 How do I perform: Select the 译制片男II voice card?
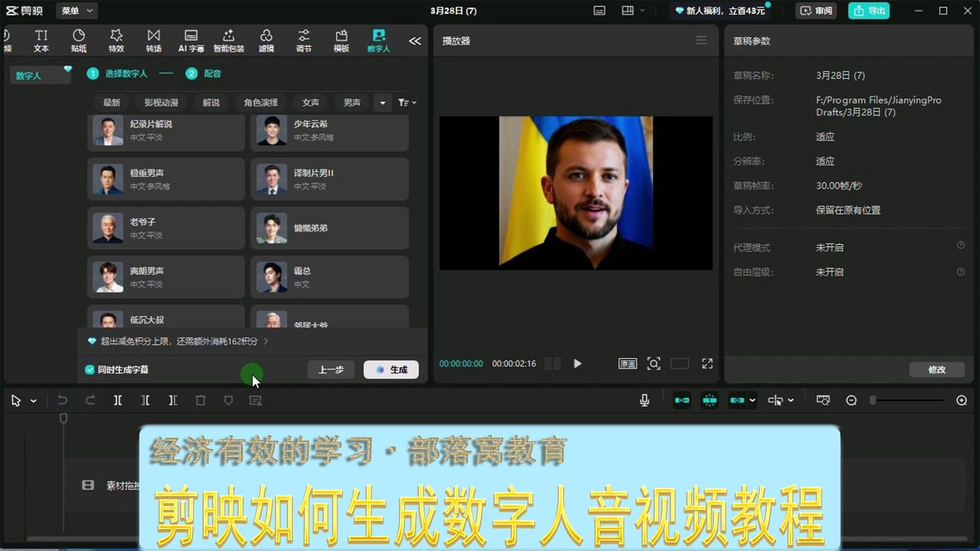coord(330,179)
